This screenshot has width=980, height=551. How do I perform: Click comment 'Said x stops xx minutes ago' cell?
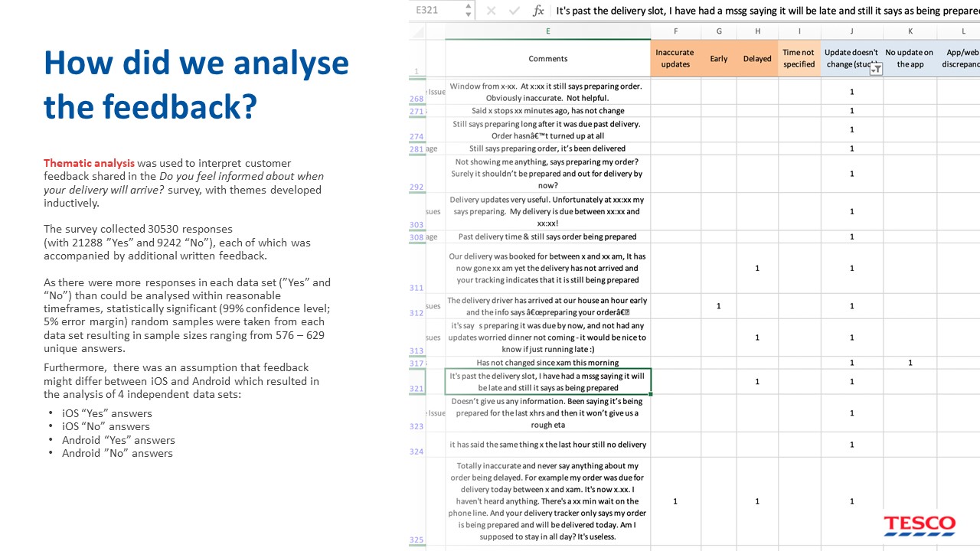tap(548, 110)
